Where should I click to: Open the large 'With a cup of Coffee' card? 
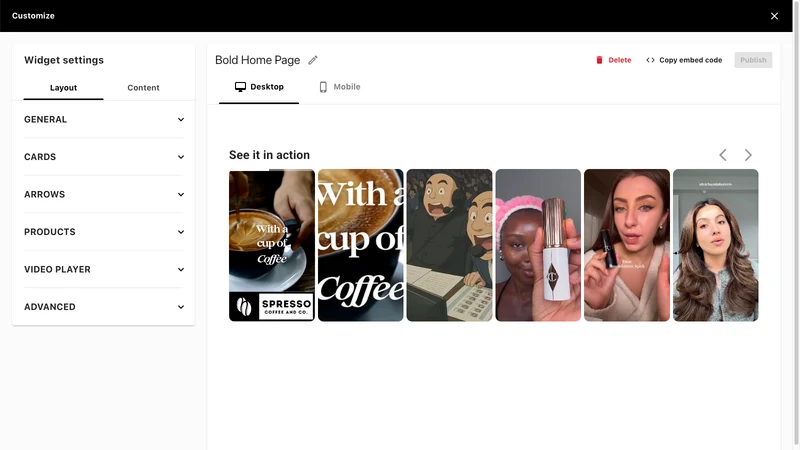[361, 245]
